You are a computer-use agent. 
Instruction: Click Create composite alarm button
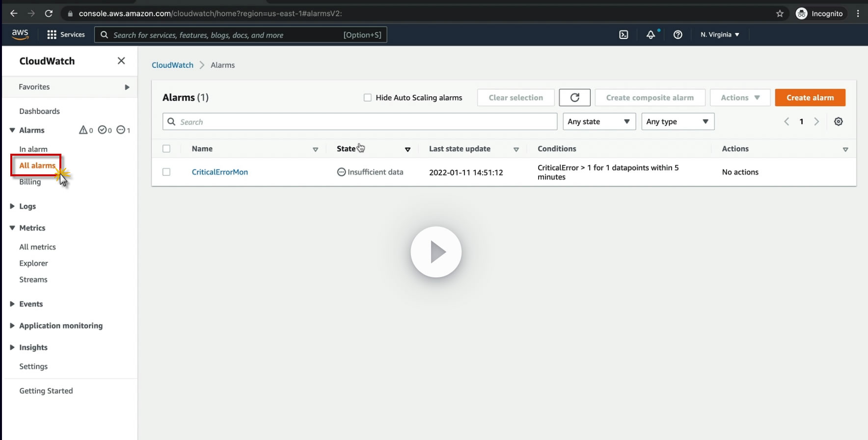(650, 98)
